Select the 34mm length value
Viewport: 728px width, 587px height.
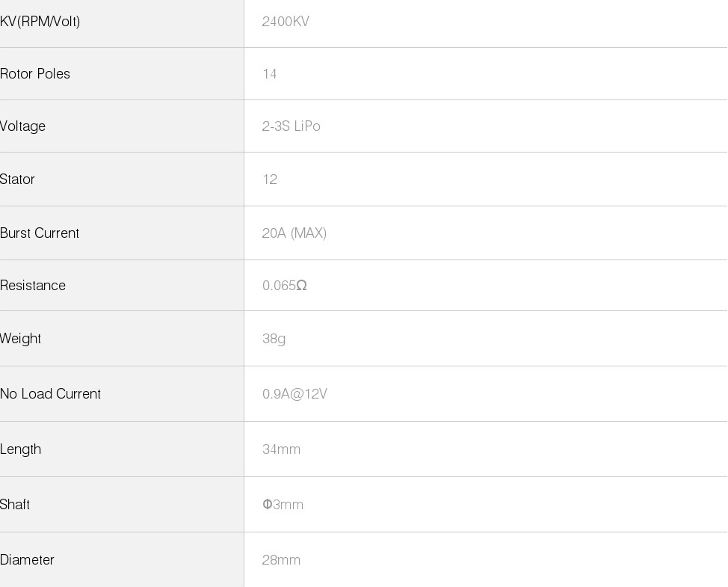pos(282,449)
